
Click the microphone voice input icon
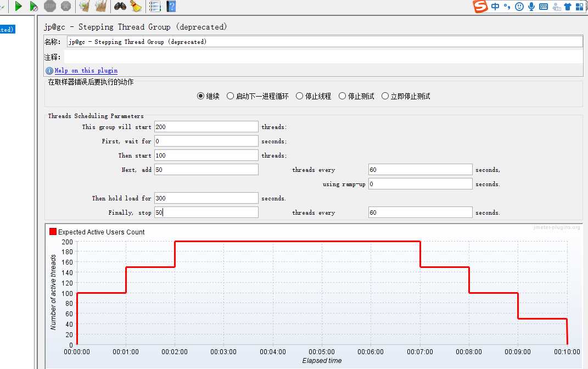[531, 7]
